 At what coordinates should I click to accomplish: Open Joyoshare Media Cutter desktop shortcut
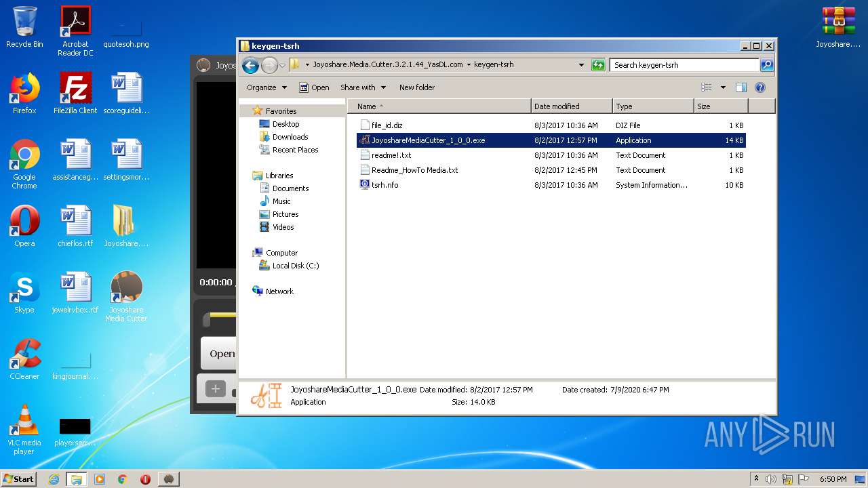pyautogui.click(x=126, y=296)
